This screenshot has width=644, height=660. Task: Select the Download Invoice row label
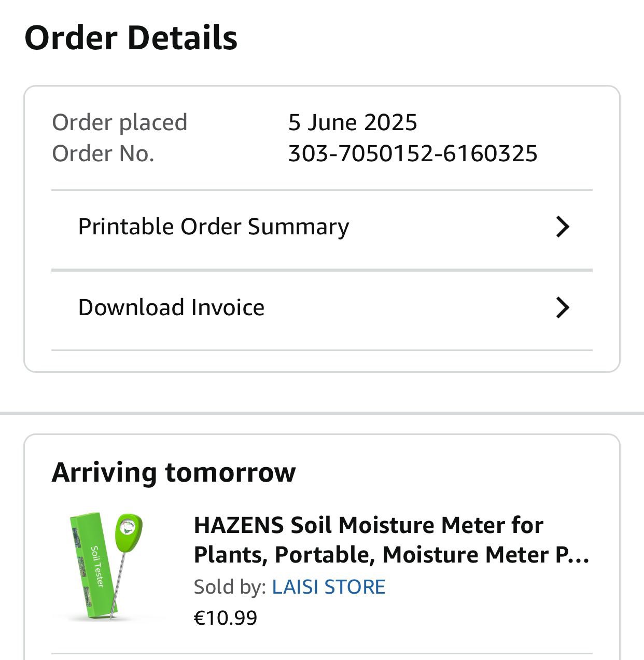pyautogui.click(x=171, y=307)
